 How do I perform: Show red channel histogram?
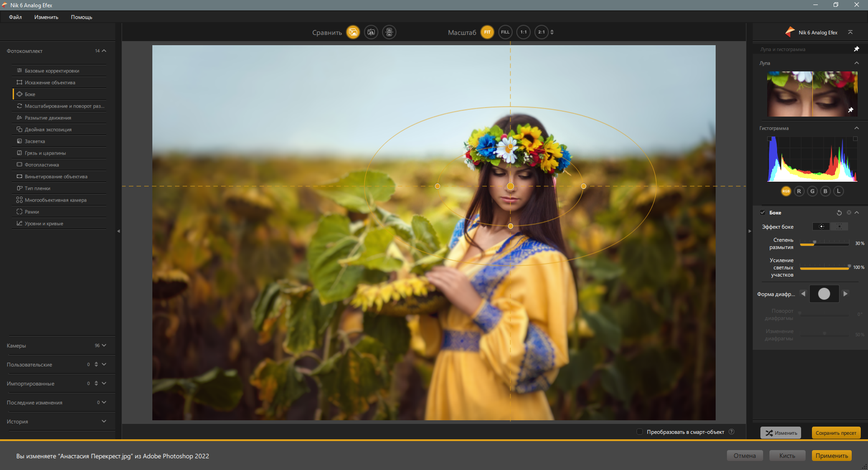[x=799, y=191]
